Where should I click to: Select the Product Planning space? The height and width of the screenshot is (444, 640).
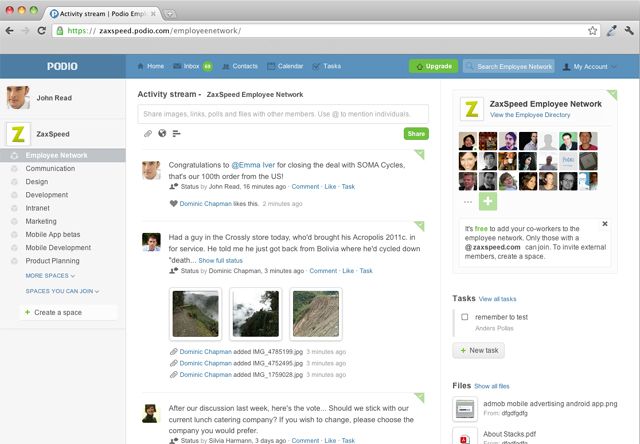coord(52,261)
